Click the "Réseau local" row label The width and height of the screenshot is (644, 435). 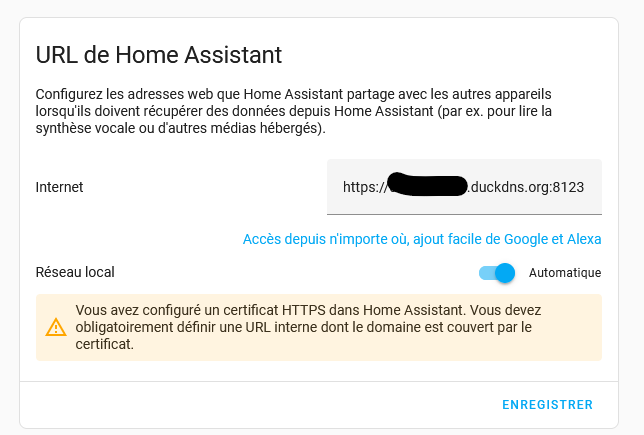coord(75,272)
